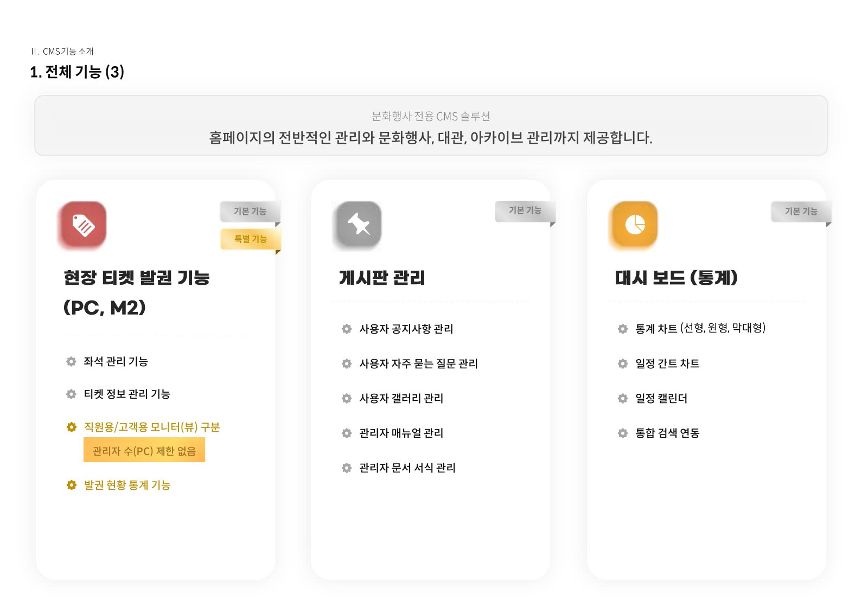The width and height of the screenshot is (868, 614).
Task: Click the 문화행사 전용 CMS 솔루션 subtitle
Action: (x=431, y=116)
